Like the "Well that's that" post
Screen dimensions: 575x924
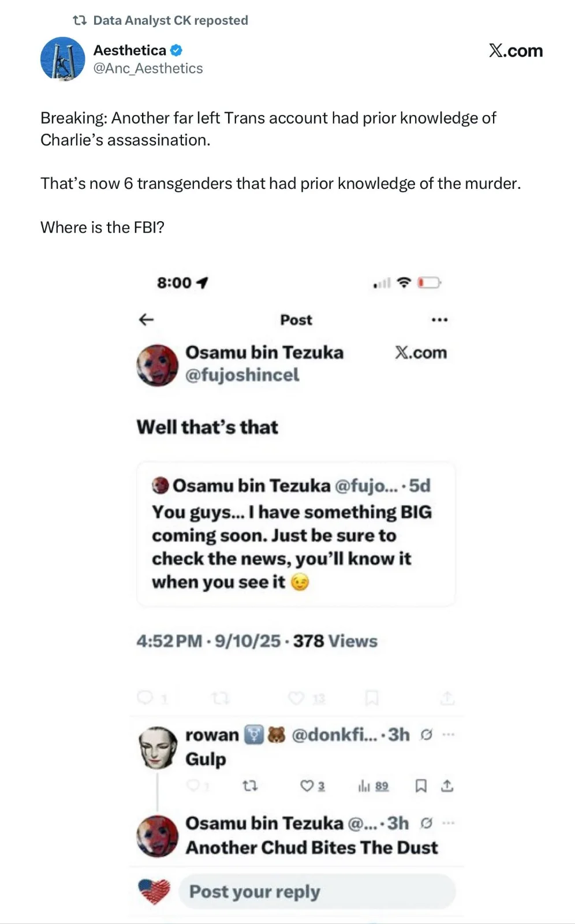coord(296,698)
